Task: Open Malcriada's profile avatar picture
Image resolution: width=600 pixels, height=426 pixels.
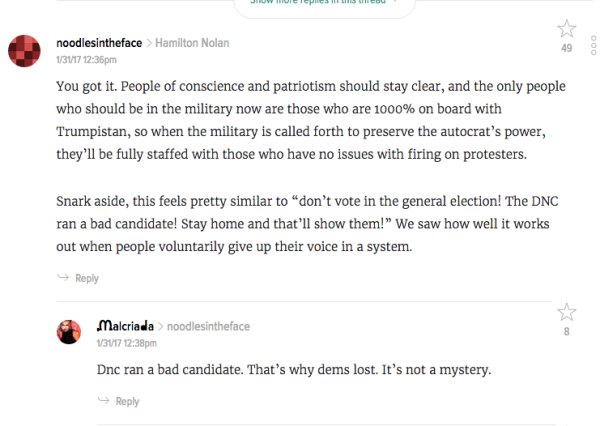Action: (68, 333)
